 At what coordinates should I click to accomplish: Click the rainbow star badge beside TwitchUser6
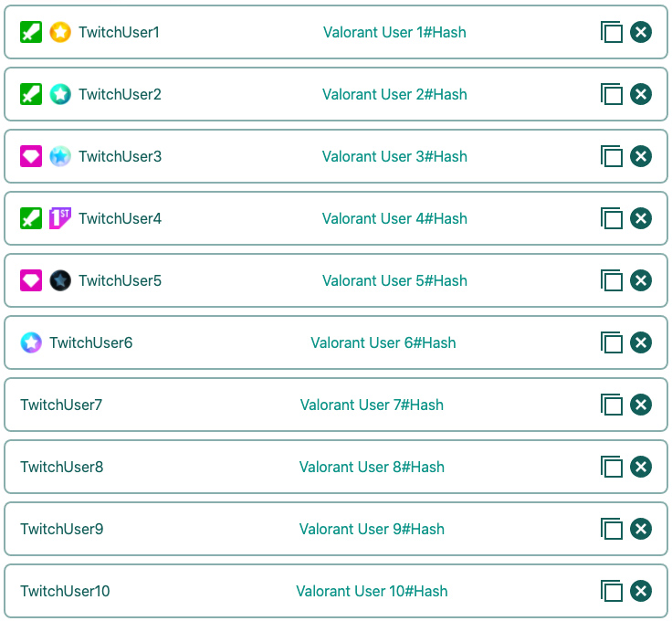(x=31, y=342)
